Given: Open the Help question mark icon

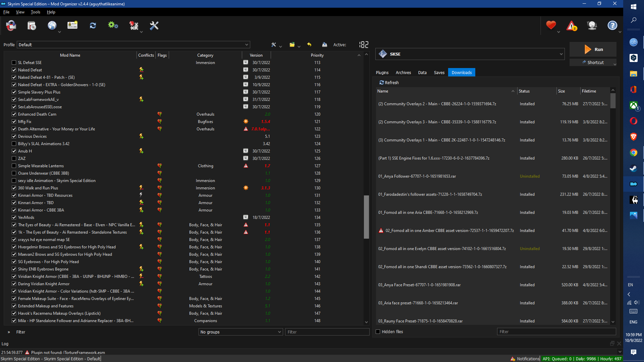Looking at the screenshot, I should tap(612, 25).
